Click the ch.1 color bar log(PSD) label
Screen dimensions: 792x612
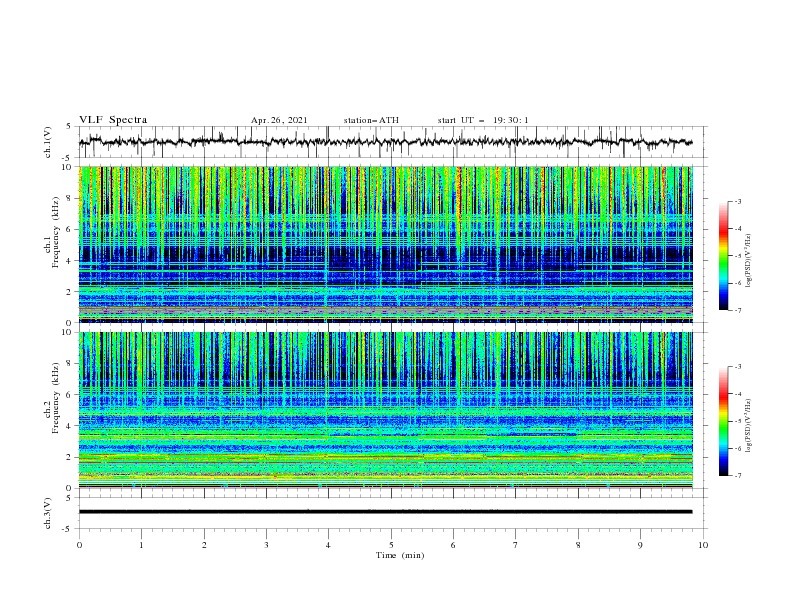tap(748, 261)
